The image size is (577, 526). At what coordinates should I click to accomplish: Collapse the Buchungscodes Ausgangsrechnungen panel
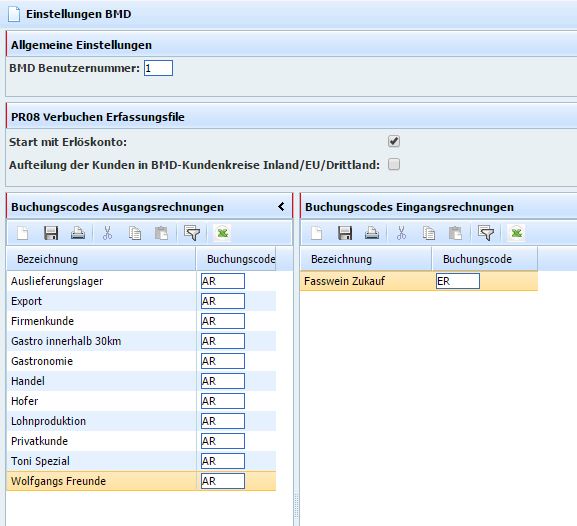tap(282, 206)
